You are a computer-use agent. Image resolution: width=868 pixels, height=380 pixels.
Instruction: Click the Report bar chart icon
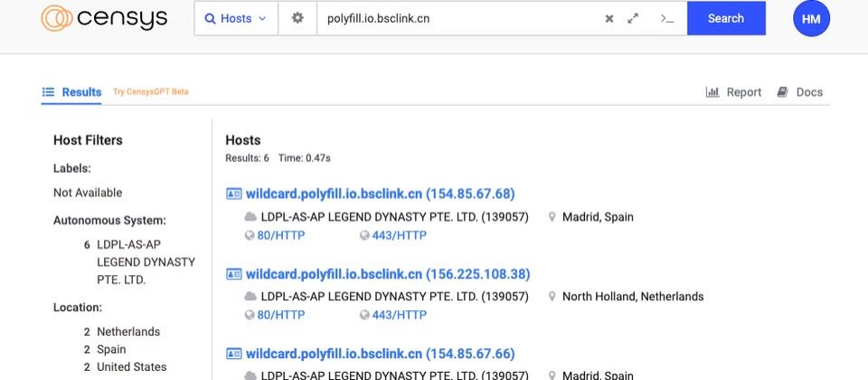[x=712, y=92]
